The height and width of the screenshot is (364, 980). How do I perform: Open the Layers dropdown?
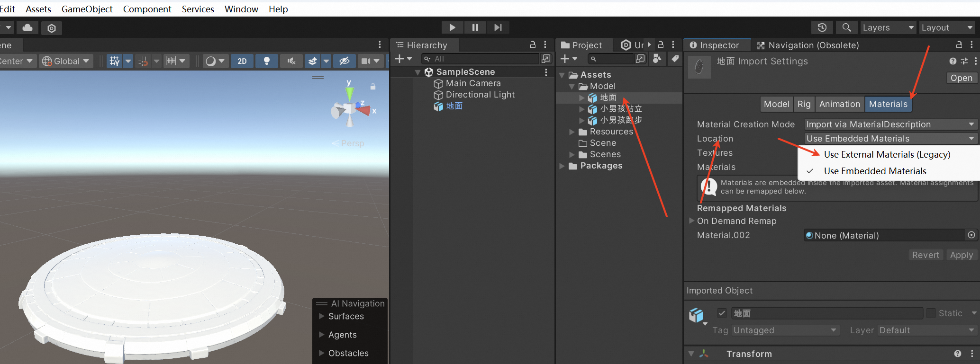(888, 27)
